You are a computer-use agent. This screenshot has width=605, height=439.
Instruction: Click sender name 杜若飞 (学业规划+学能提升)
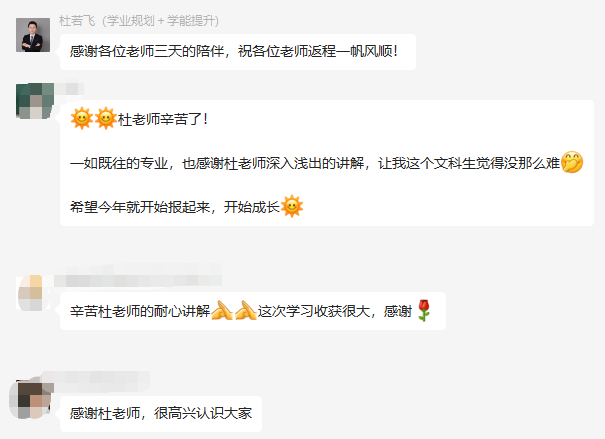[139, 20]
